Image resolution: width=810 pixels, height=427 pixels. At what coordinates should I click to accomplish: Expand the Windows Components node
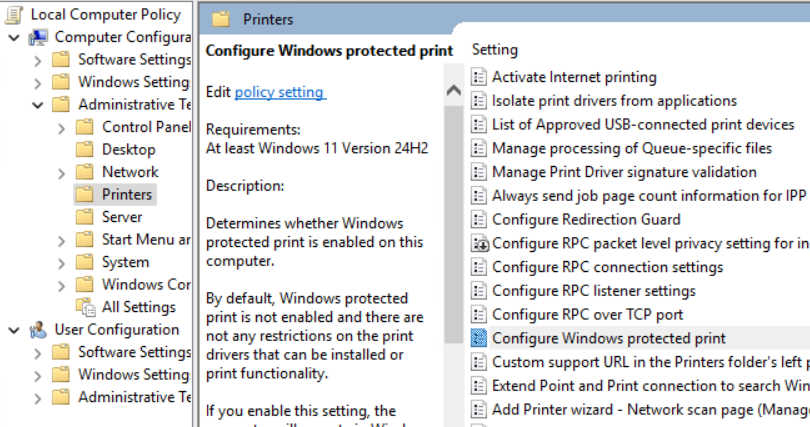61,286
